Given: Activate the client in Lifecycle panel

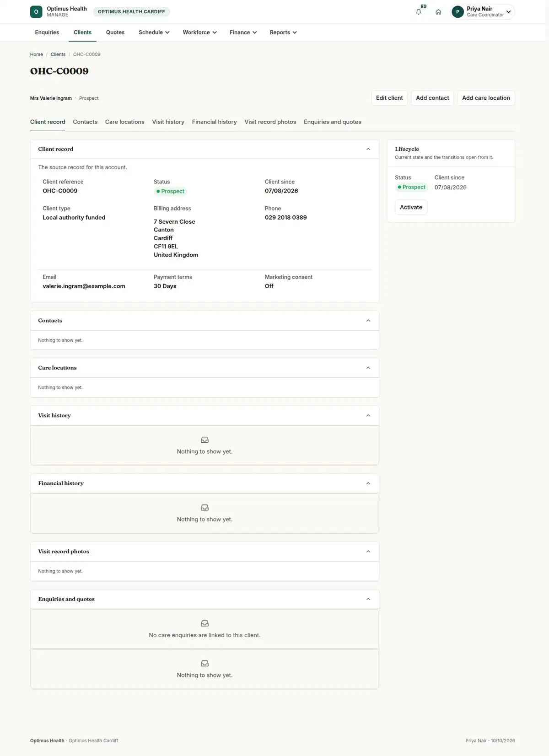Looking at the screenshot, I should (x=411, y=207).
